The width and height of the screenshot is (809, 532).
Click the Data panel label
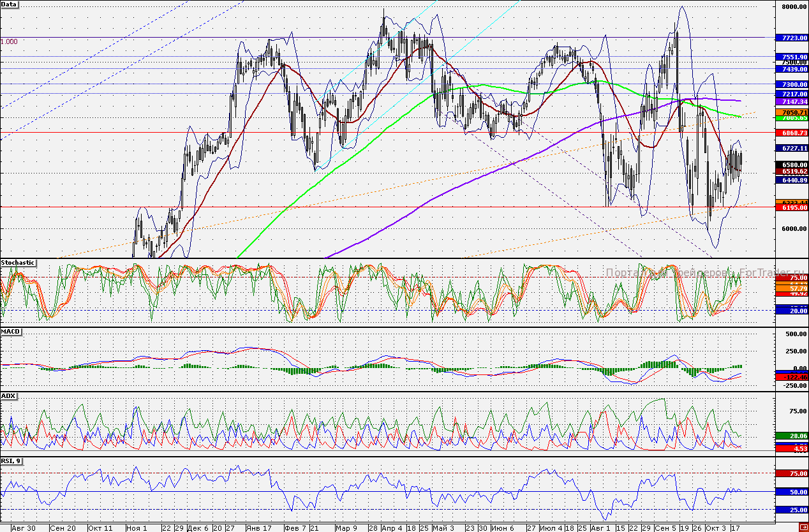(10, 4)
